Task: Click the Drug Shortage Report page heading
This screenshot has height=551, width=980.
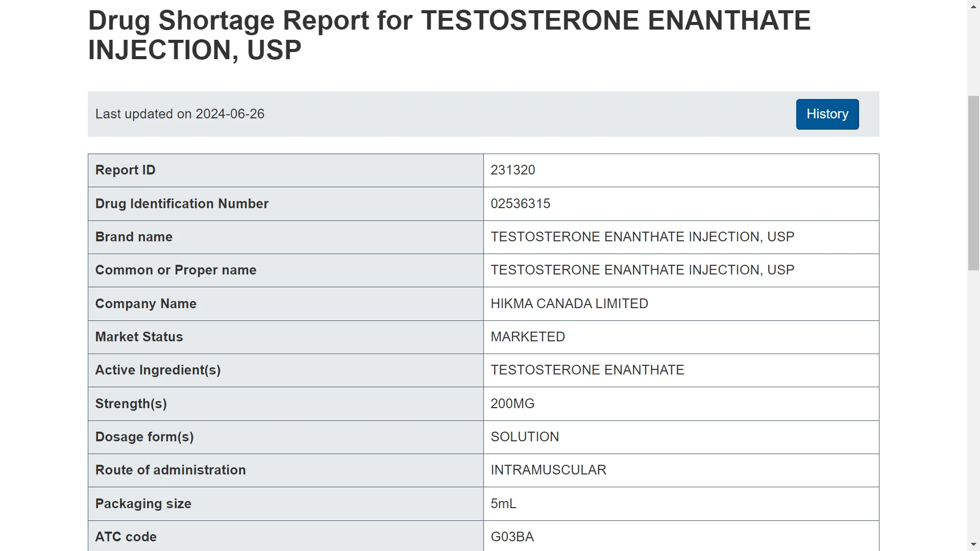Action: (449, 35)
